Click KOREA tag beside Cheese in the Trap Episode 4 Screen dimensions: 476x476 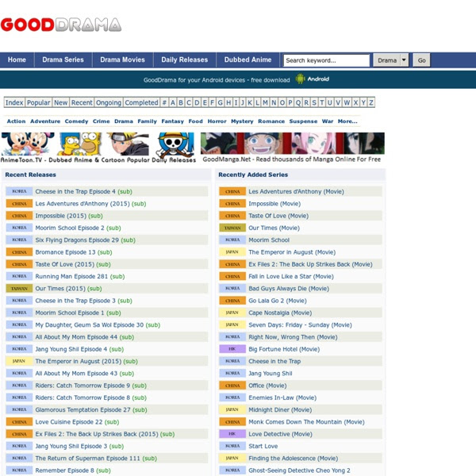[x=19, y=191]
